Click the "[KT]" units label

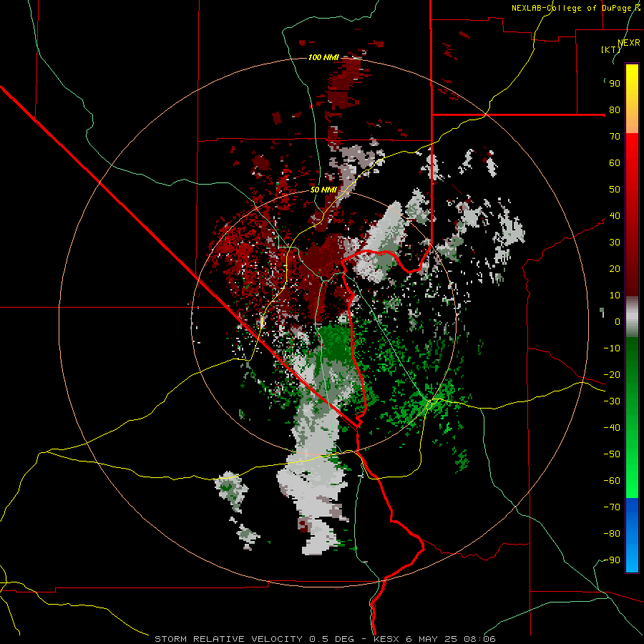(x=611, y=49)
